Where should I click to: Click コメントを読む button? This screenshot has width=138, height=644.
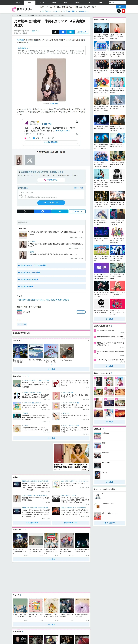click(51, 203)
